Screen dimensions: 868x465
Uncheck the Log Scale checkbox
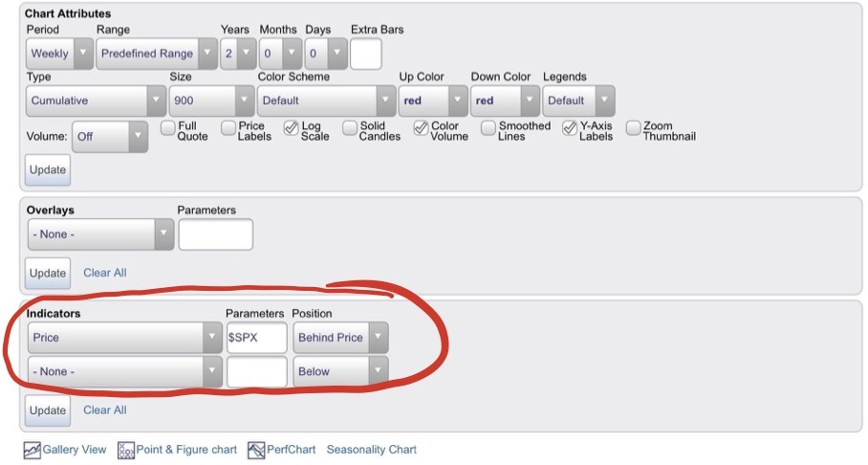(x=292, y=126)
